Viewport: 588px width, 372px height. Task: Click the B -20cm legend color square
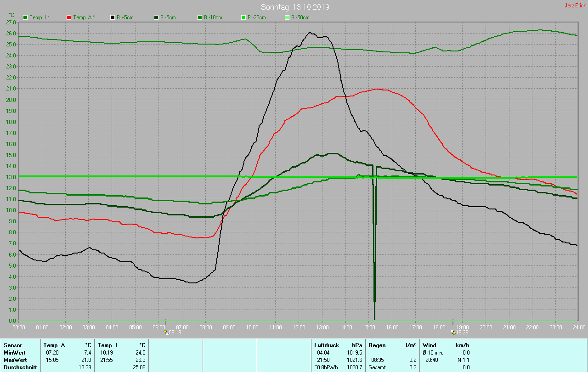[x=243, y=17]
